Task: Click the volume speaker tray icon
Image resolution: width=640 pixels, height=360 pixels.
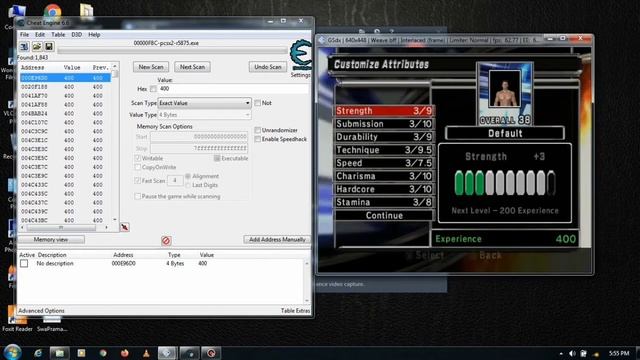Action: tap(572, 353)
